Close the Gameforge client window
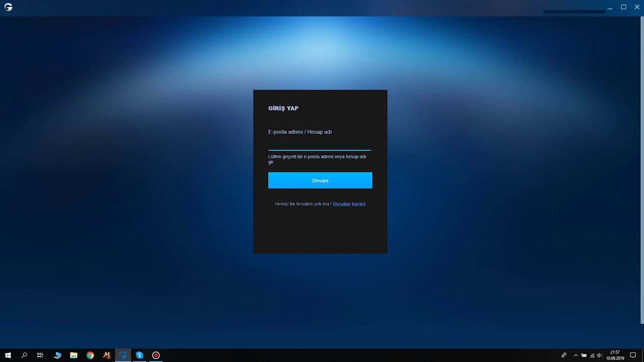Screen dimensions: 644x362 (x=637, y=7)
